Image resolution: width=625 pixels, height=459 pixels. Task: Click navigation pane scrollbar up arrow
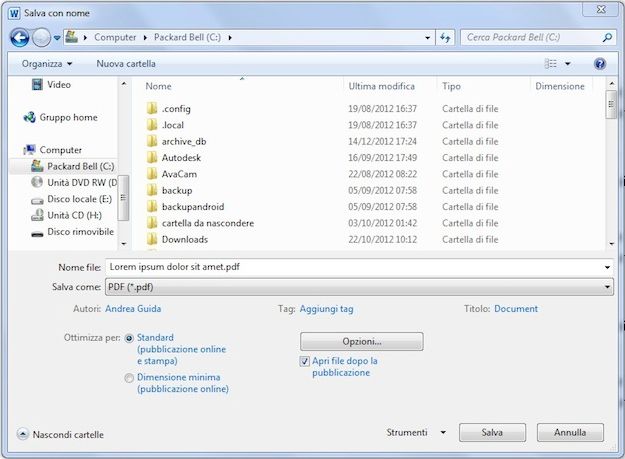pyautogui.click(x=124, y=84)
